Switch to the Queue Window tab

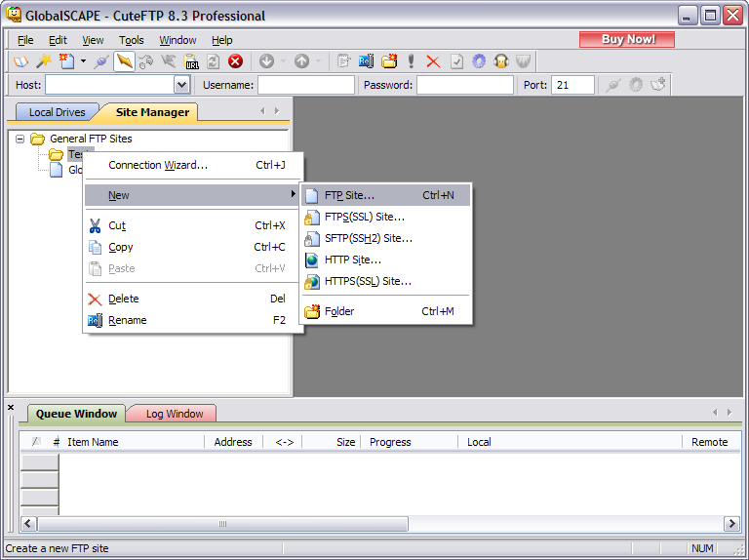pos(76,414)
